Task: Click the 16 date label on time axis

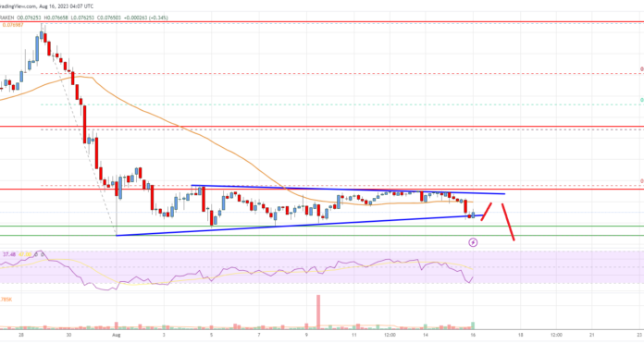Action: (x=473, y=335)
